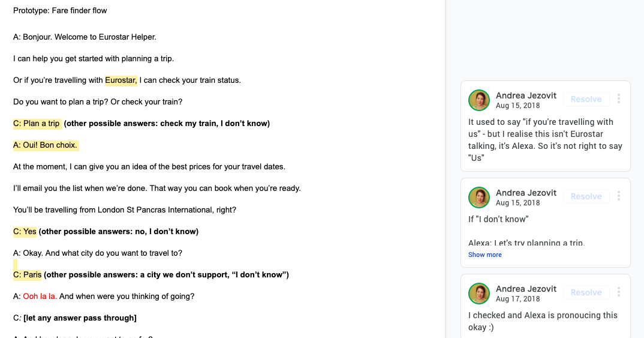Select the first comment card about "us"

tap(545, 140)
